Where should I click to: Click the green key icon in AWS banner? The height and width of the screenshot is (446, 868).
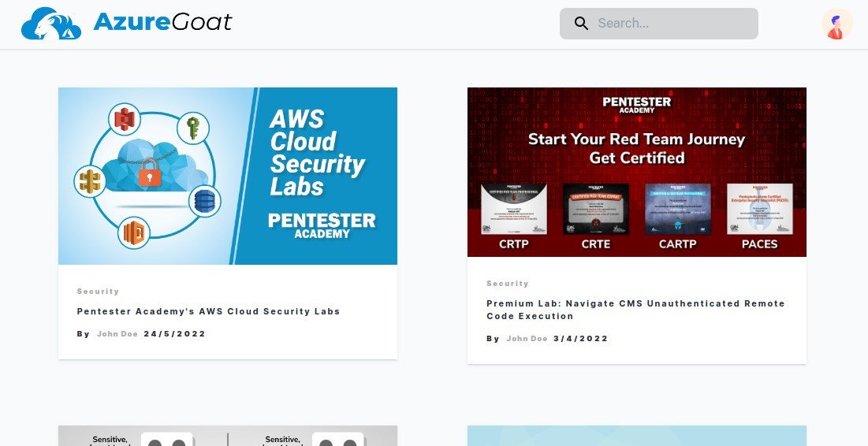pos(192,128)
